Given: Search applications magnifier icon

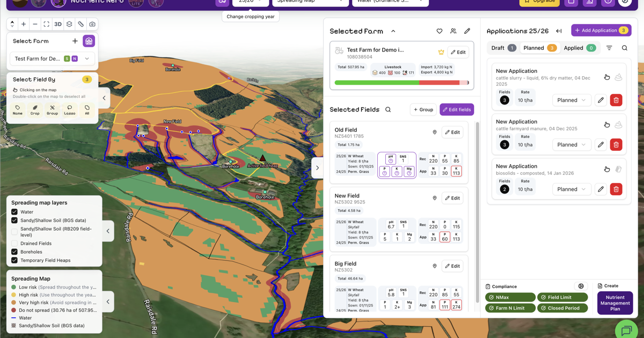Looking at the screenshot, I should pos(625,48).
